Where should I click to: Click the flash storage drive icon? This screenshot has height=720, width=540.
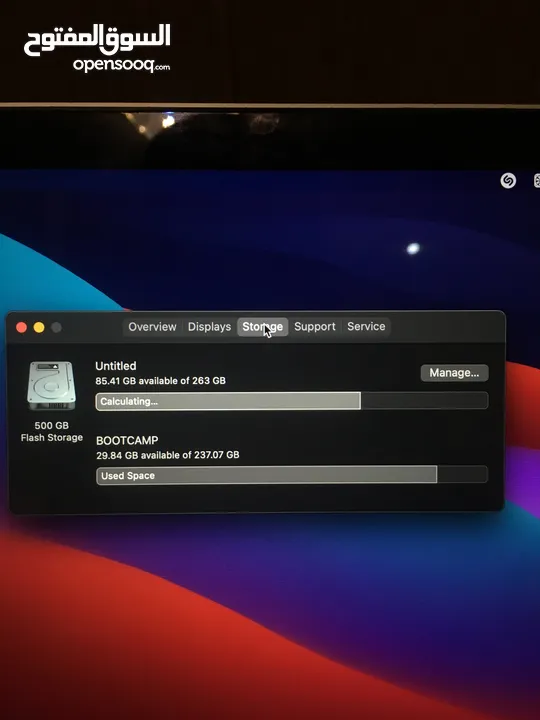51,386
